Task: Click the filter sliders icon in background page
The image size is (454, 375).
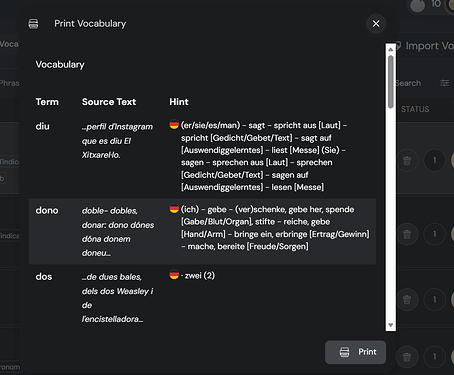Action: tap(444, 83)
